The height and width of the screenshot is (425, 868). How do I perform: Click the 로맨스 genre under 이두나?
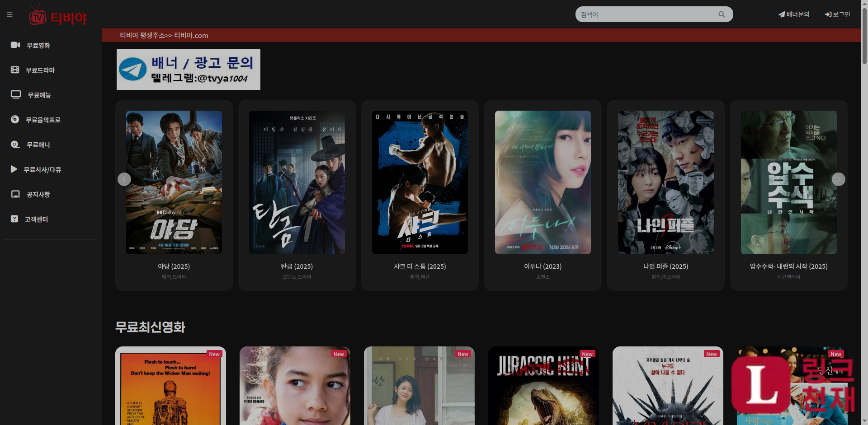point(543,277)
